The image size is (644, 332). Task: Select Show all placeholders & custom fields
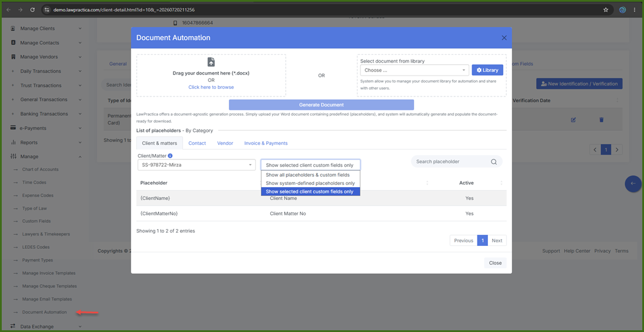310,174
